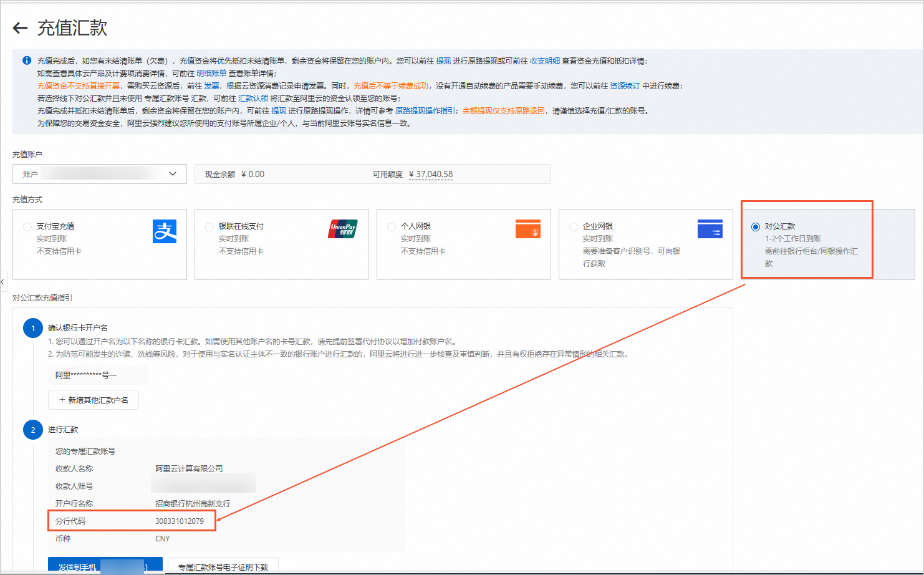Click the 收款人名称 label

(x=74, y=468)
